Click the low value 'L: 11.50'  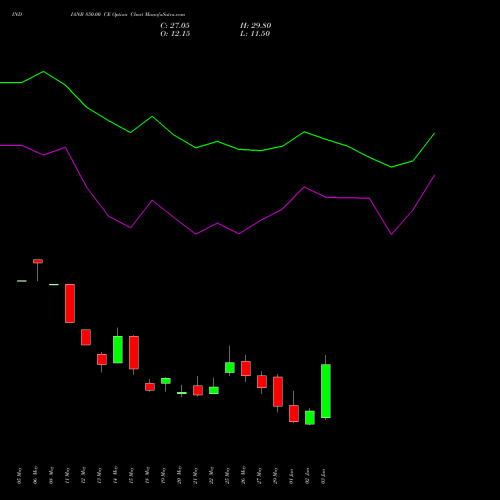(x=255, y=34)
